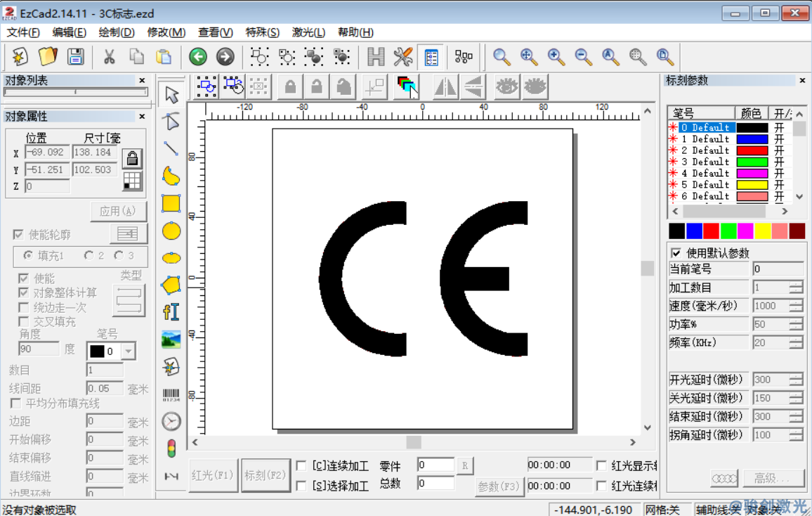Cut the selection with the scissors icon
Screen dimensions: 812x516
click(x=109, y=56)
